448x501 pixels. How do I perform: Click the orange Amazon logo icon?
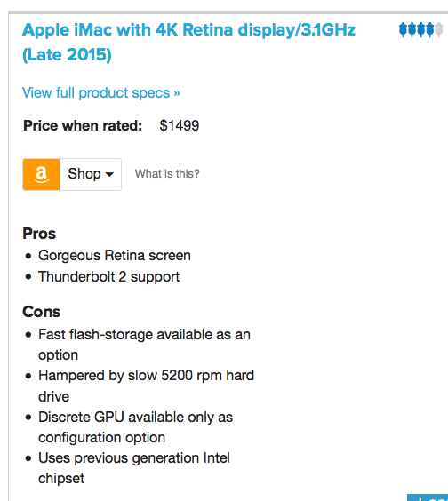(41, 174)
